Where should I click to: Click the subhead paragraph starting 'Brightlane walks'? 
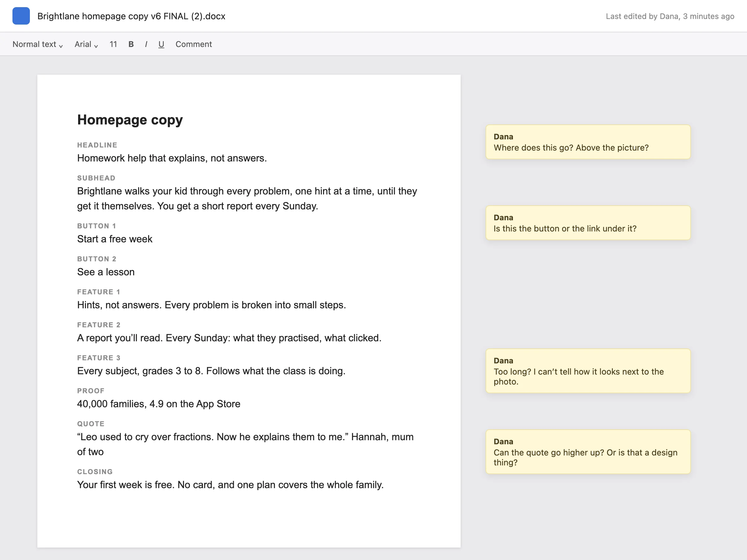pyautogui.click(x=247, y=198)
